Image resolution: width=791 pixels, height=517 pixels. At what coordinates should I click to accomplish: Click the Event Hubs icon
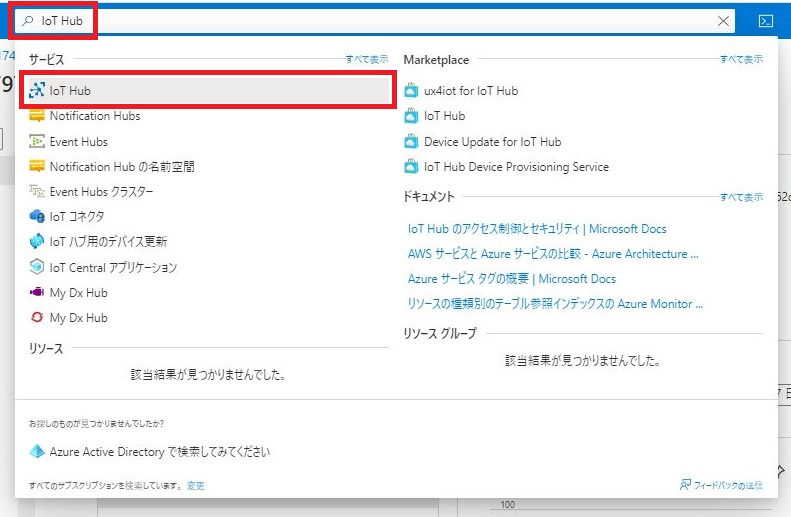pyautogui.click(x=37, y=141)
